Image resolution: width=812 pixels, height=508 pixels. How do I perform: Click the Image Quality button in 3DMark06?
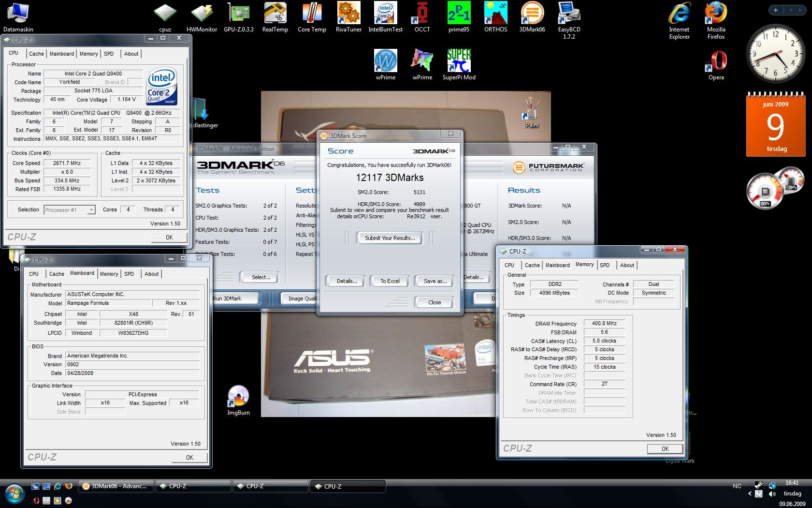(x=300, y=299)
